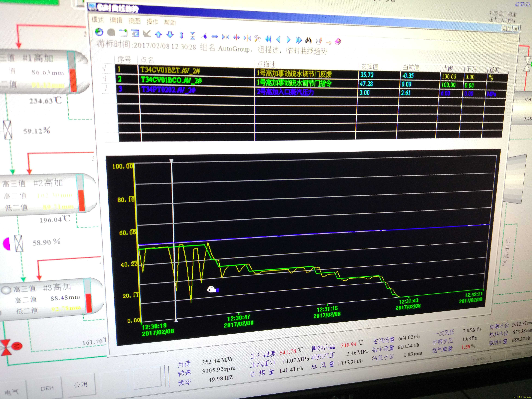
Task: Click cursor line top handle on chart
Action: click(x=171, y=160)
